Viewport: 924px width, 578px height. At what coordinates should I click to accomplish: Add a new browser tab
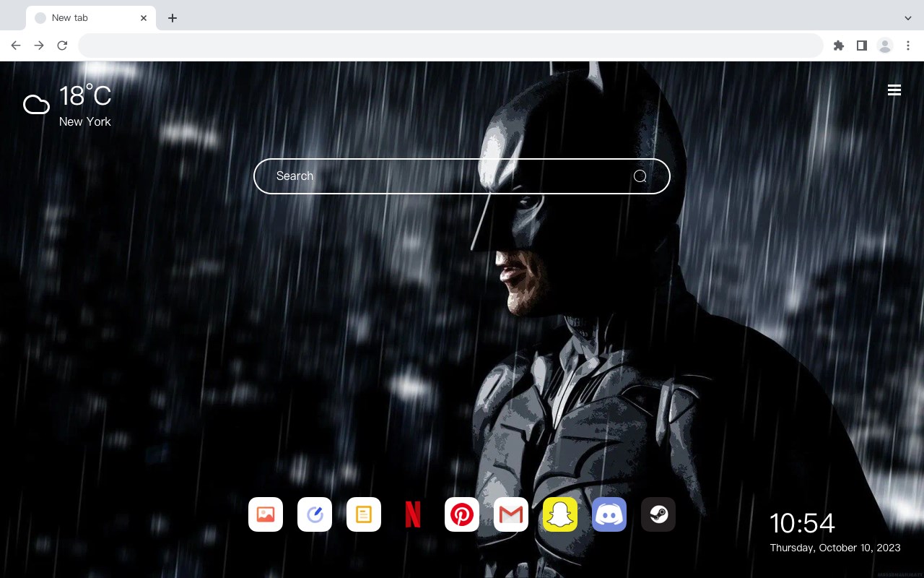pos(172,18)
